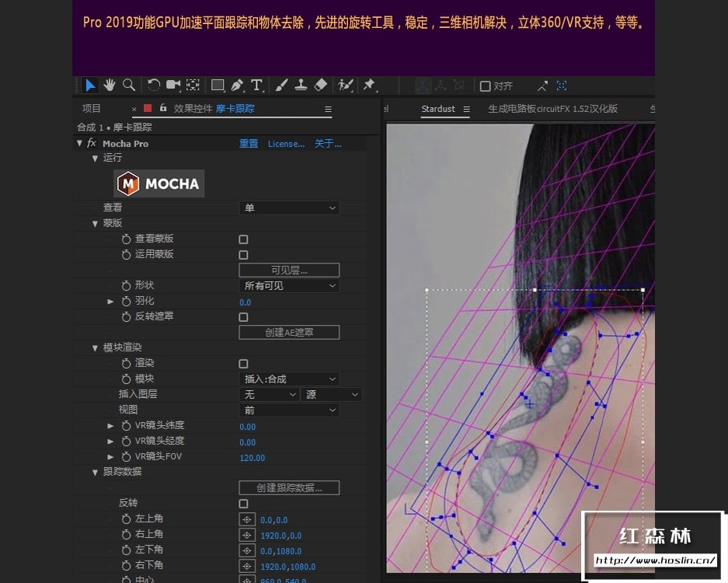Open the 形状 dropdown showing 所有可见
Image resolution: width=728 pixels, height=583 pixels.
pyautogui.click(x=289, y=286)
